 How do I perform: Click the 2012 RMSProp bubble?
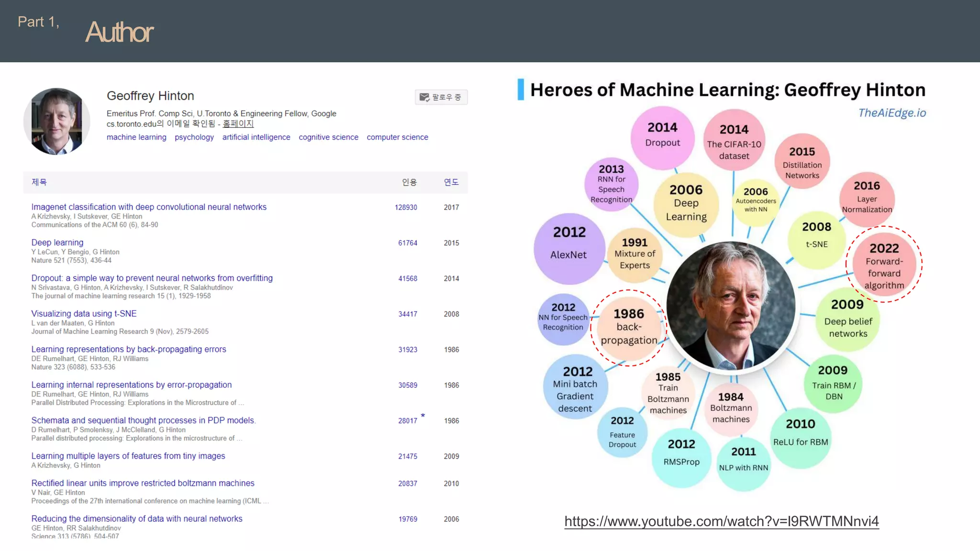tap(681, 458)
